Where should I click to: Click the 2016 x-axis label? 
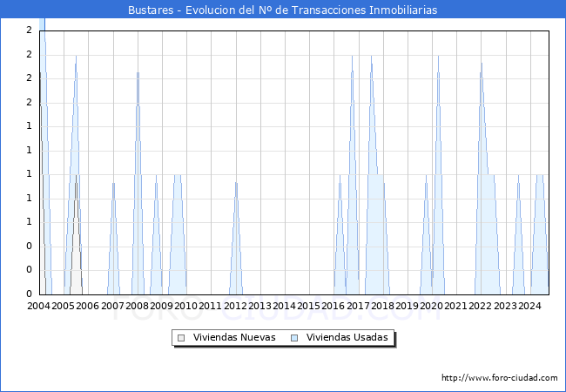(333, 306)
